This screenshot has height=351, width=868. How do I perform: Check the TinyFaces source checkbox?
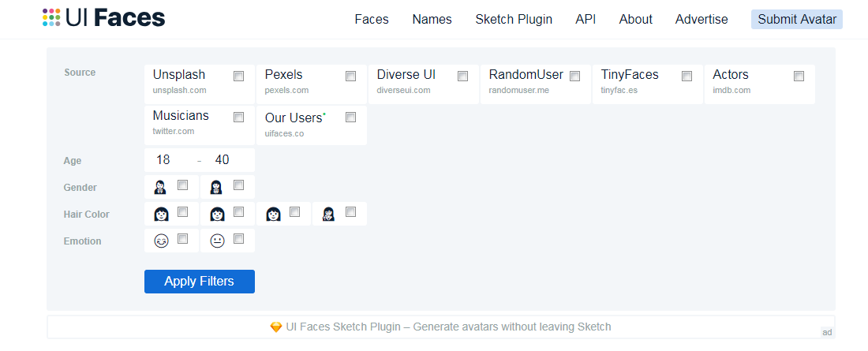click(x=687, y=77)
